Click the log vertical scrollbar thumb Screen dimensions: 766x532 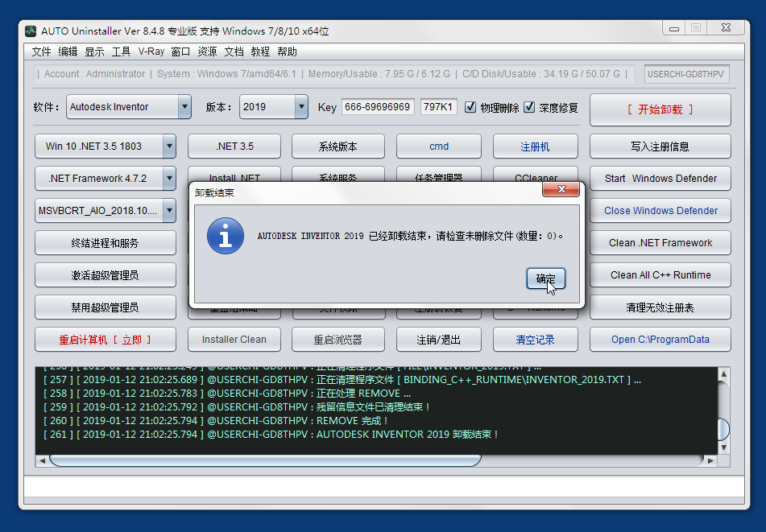(723, 430)
